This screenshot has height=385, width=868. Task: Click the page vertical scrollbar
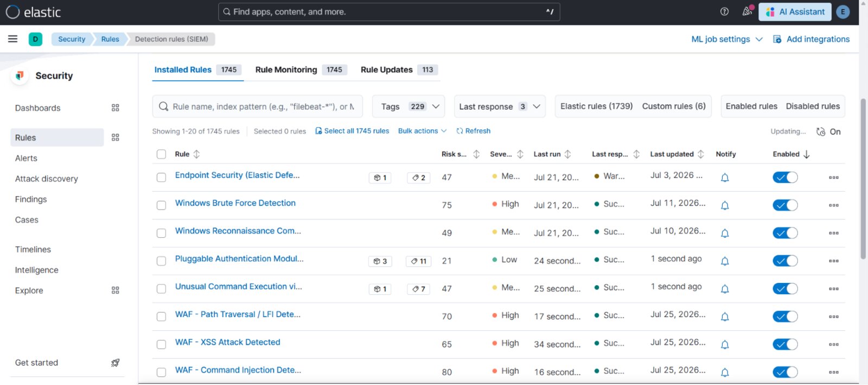click(863, 179)
